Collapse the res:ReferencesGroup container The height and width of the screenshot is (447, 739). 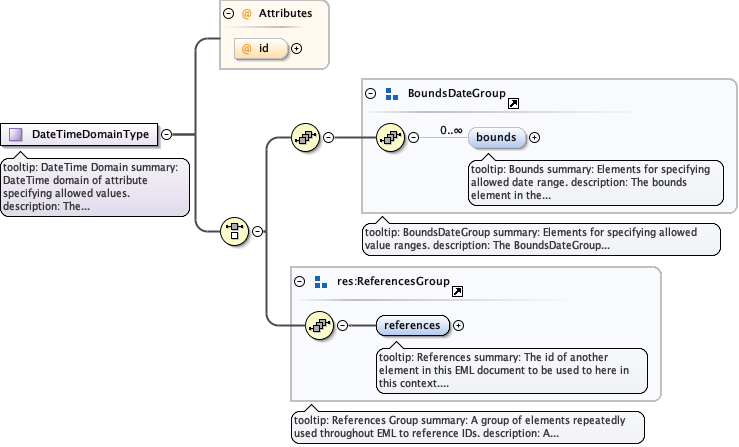click(300, 283)
